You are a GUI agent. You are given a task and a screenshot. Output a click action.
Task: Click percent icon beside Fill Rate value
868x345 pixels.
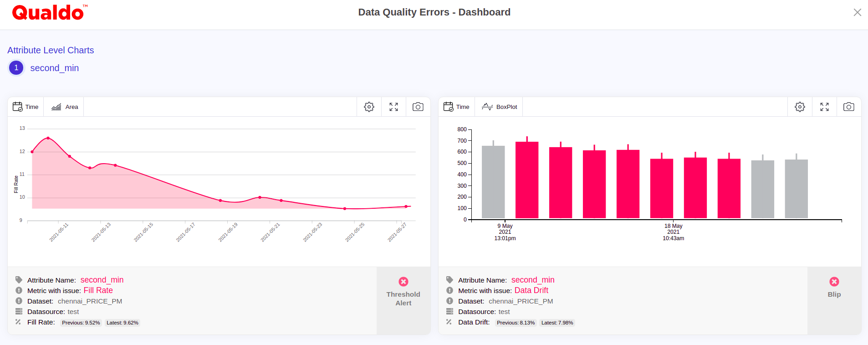coord(18,322)
